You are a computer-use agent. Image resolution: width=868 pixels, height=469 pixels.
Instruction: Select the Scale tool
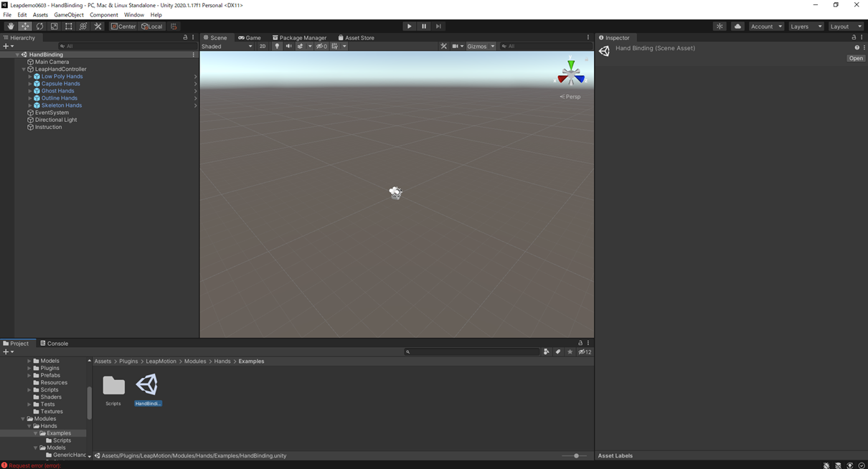click(x=54, y=27)
